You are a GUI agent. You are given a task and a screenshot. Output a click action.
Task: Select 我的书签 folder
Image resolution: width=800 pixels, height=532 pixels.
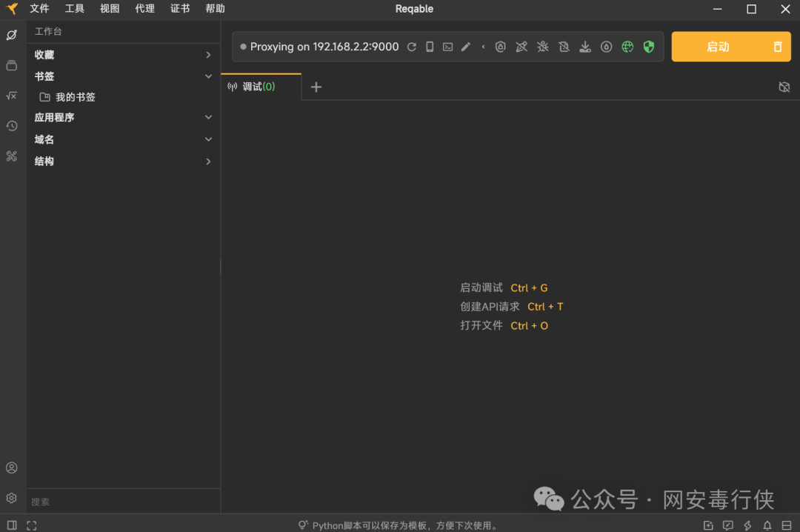click(68, 97)
